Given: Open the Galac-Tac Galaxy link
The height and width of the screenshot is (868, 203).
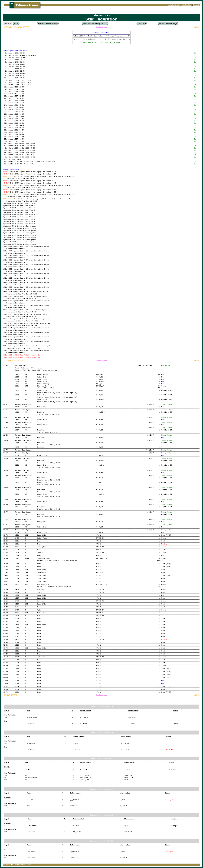Looking at the screenshot, I should pyautogui.click(x=187, y=5).
